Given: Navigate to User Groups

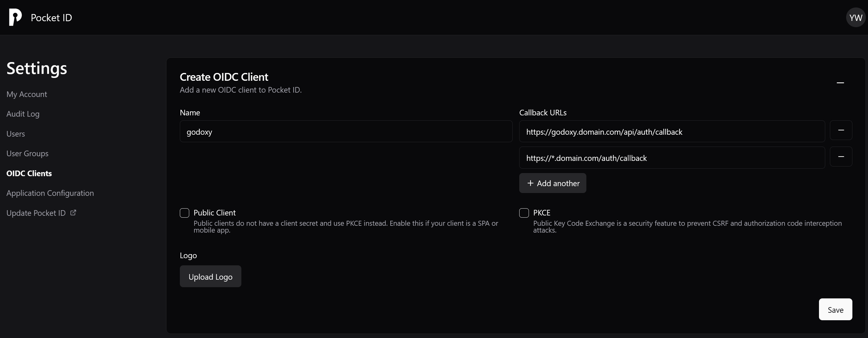Looking at the screenshot, I should pyautogui.click(x=27, y=153).
